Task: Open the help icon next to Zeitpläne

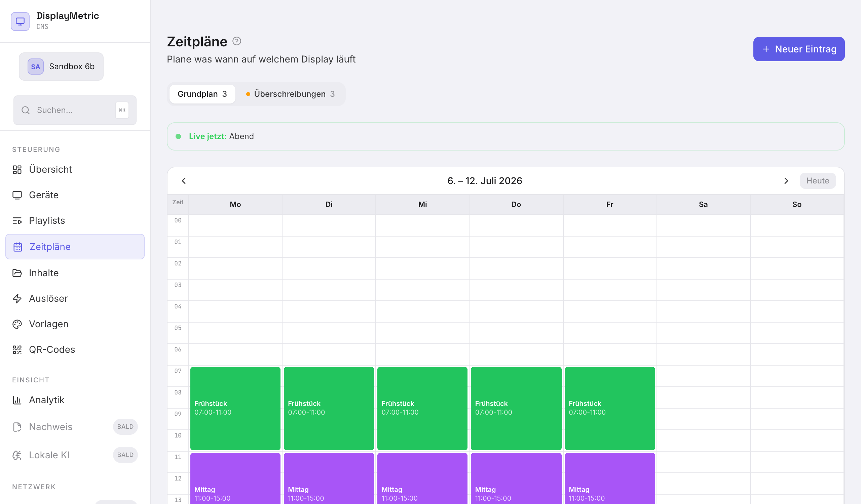Action: click(x=237, y=41)
